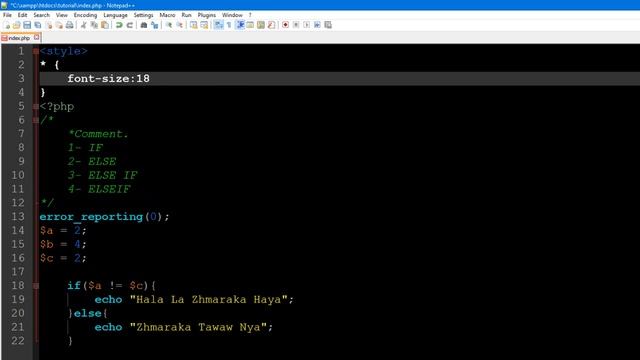Click the '3- ELSE IF' comment line
This screenshot has height=360, width=640.
tap(102, 176)
